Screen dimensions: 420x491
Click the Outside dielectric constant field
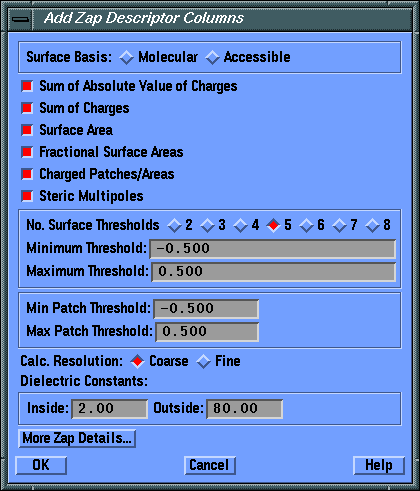pos(245,409)
